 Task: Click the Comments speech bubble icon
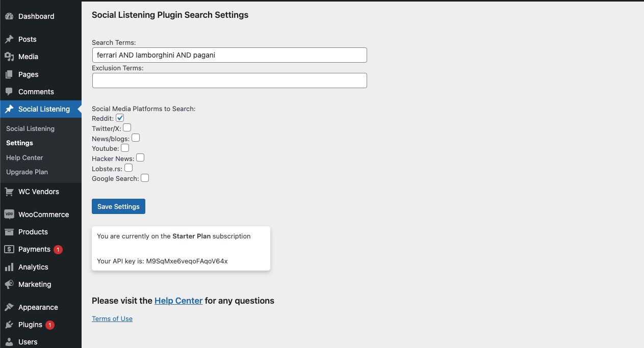[x=9, y=92]
